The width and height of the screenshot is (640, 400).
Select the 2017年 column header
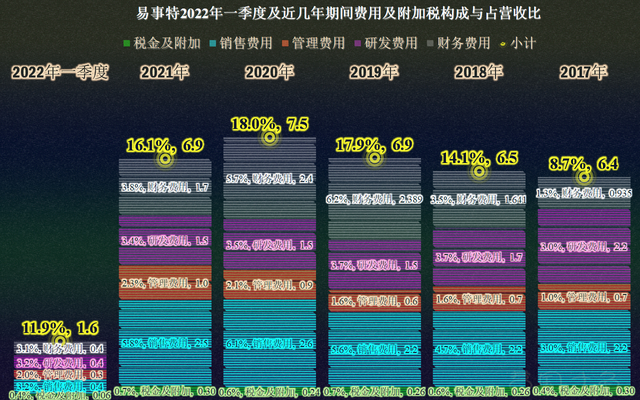pos(583,73)
